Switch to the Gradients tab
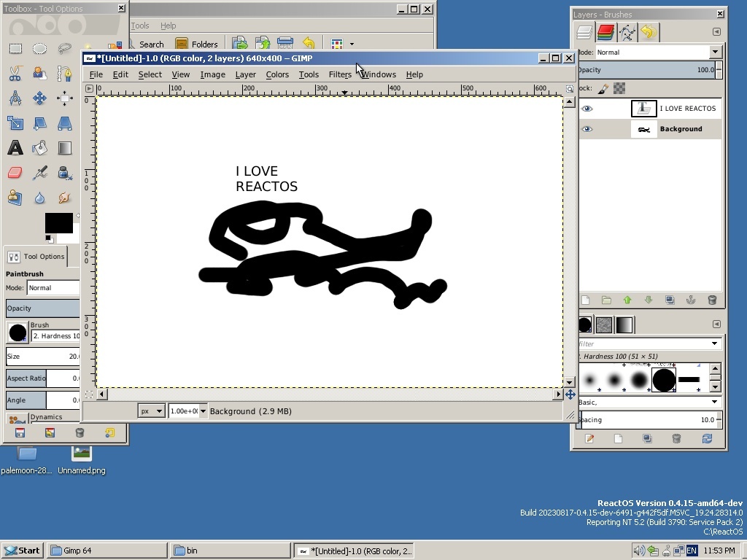The width and height of the screenshot is (747, 560). point(624,325)
